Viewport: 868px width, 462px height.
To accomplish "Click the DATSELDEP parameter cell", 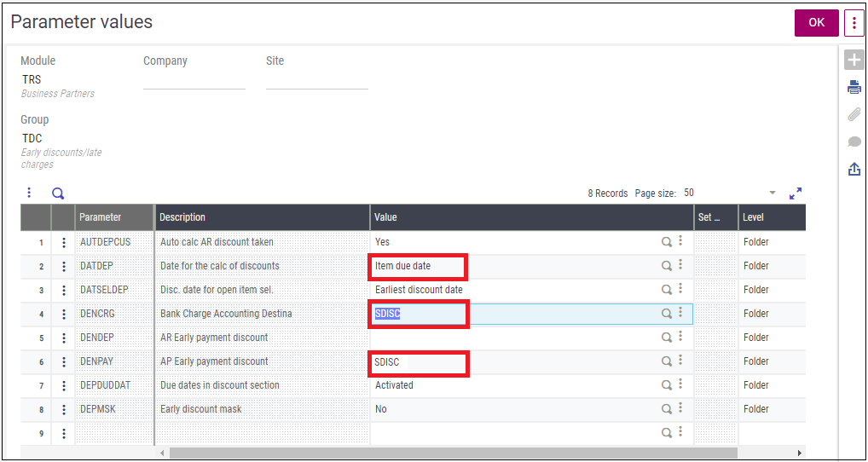I will (x=114, y=290).
